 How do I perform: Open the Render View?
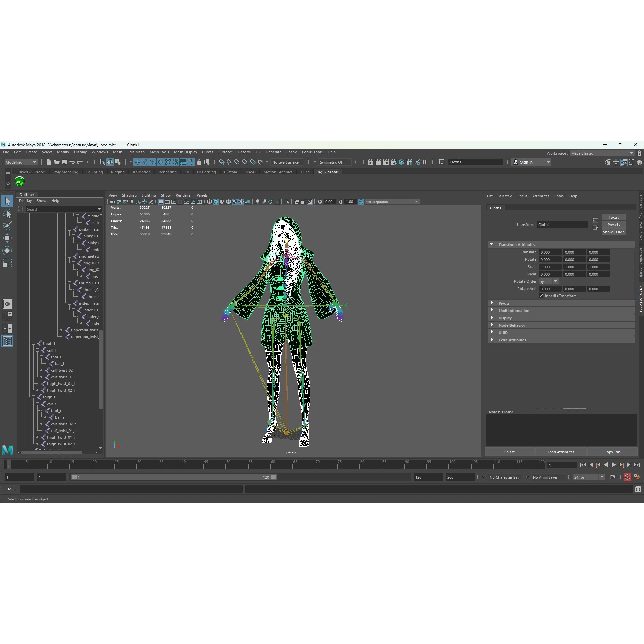tap(370, 162)
